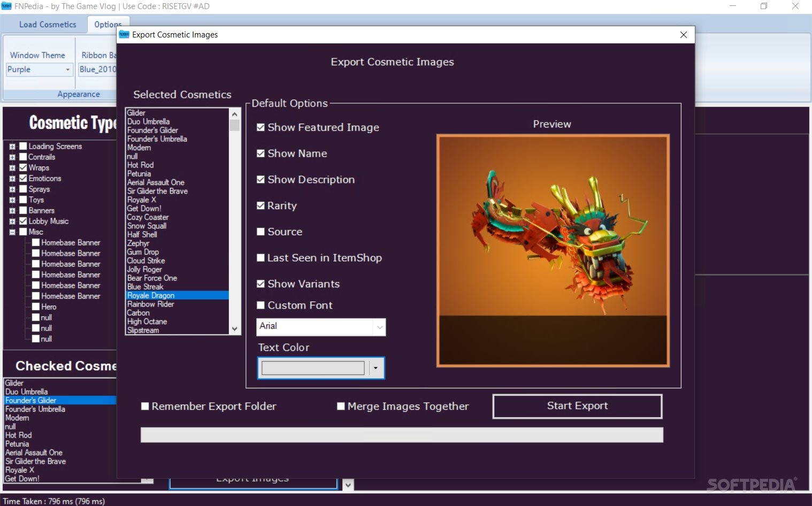This screenshot has width=812, height=506.
Task: Open the Arial font dropdown
Action: 379,327
